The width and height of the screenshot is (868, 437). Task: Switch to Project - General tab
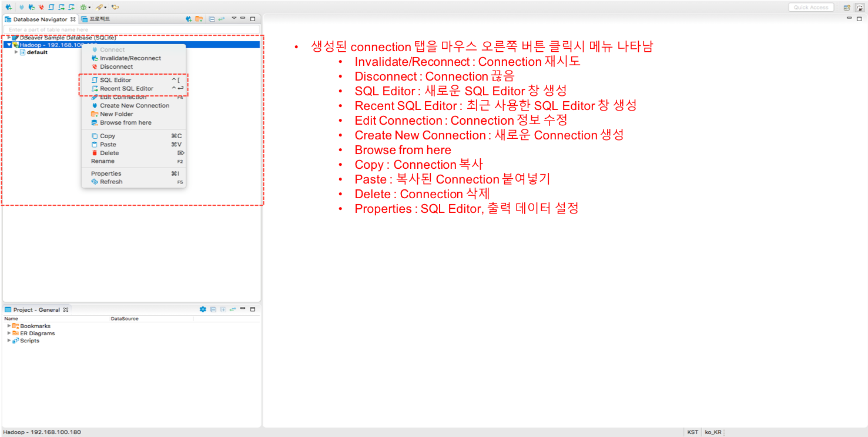36,310
